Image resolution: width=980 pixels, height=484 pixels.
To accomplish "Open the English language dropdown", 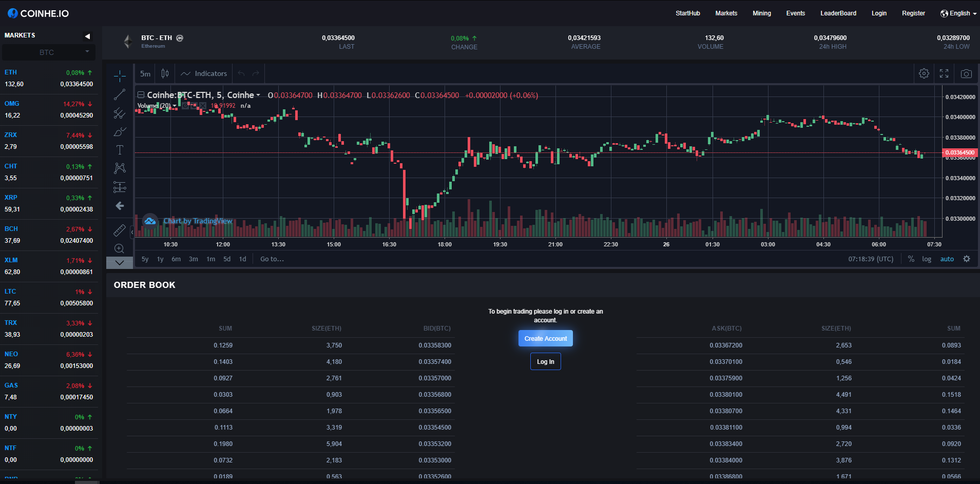I will 958,13.
